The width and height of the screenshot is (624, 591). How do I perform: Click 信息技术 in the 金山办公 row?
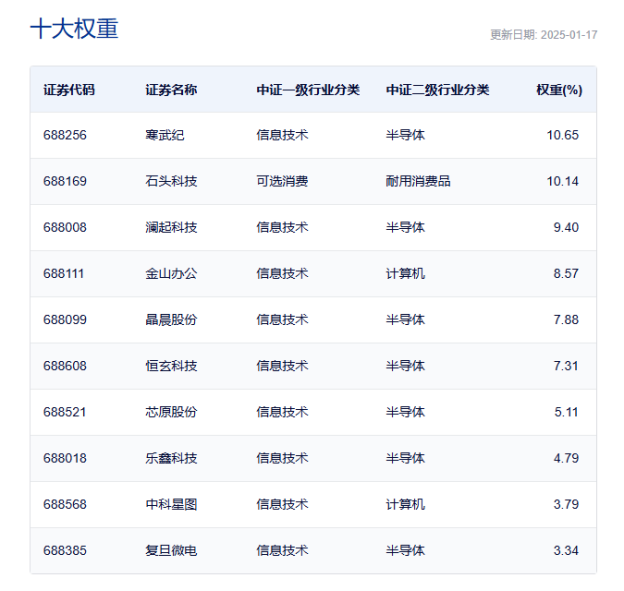click(282, 274)
